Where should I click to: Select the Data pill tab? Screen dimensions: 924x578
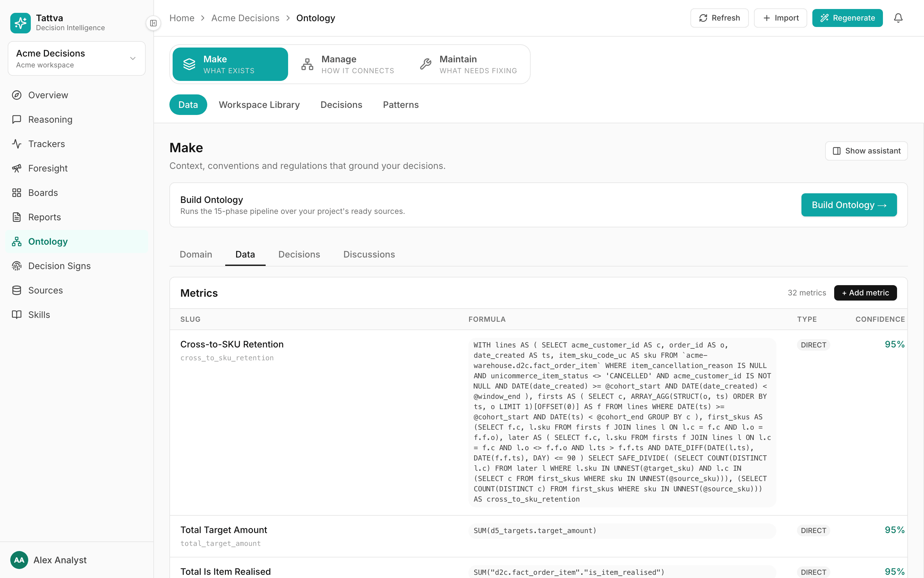188,105
